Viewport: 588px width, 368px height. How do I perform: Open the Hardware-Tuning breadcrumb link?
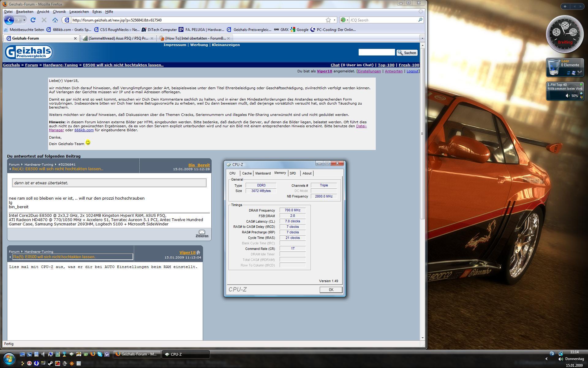(x=60, y=65)
